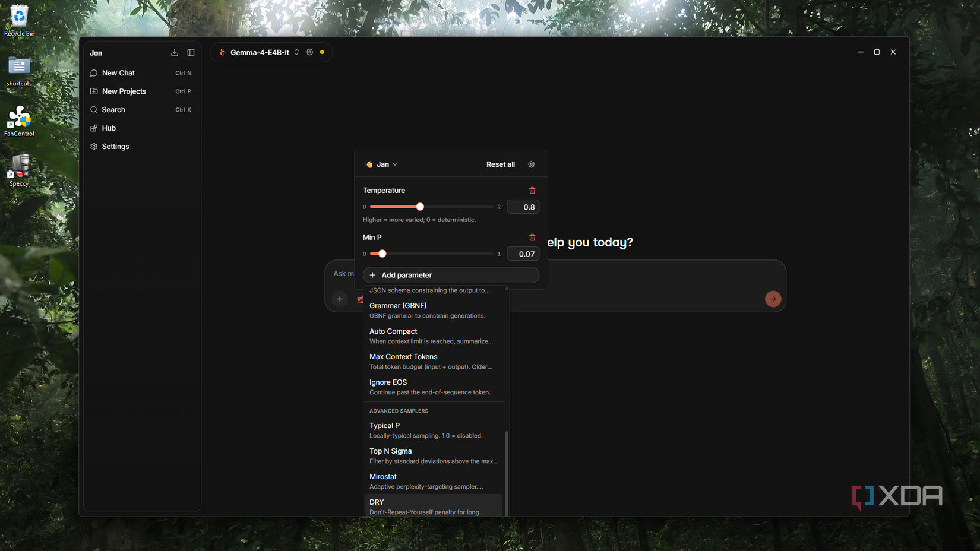Click the Min P label text

pos(372,237)
